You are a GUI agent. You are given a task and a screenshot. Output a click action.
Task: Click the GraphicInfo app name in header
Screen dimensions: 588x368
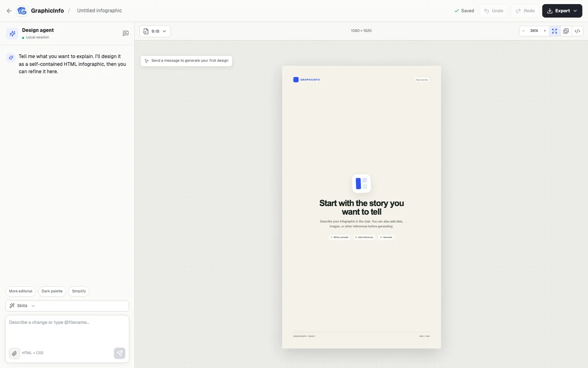[x=47, y=11]
